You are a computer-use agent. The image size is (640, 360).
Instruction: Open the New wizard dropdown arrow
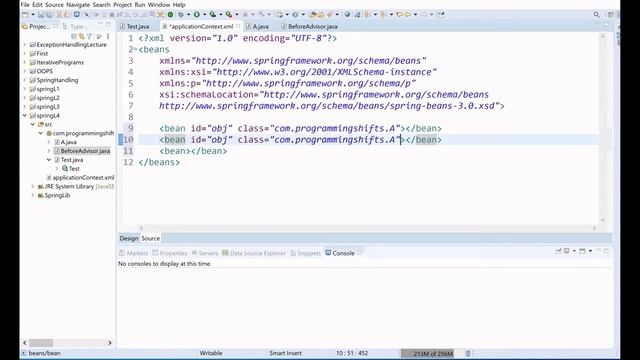[x=33, y=15]
